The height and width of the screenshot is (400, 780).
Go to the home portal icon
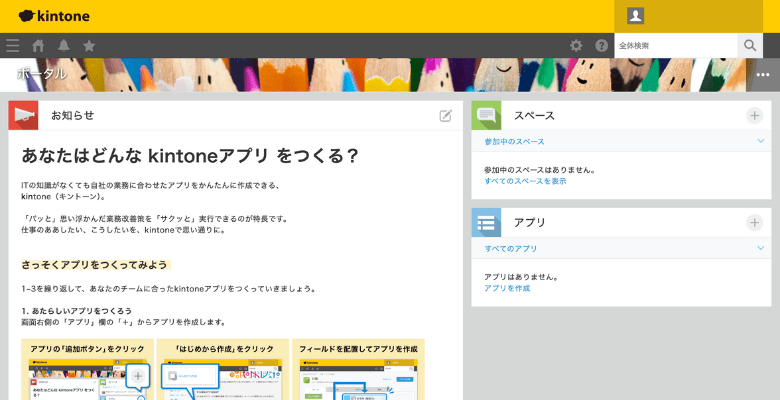[38, 46]
